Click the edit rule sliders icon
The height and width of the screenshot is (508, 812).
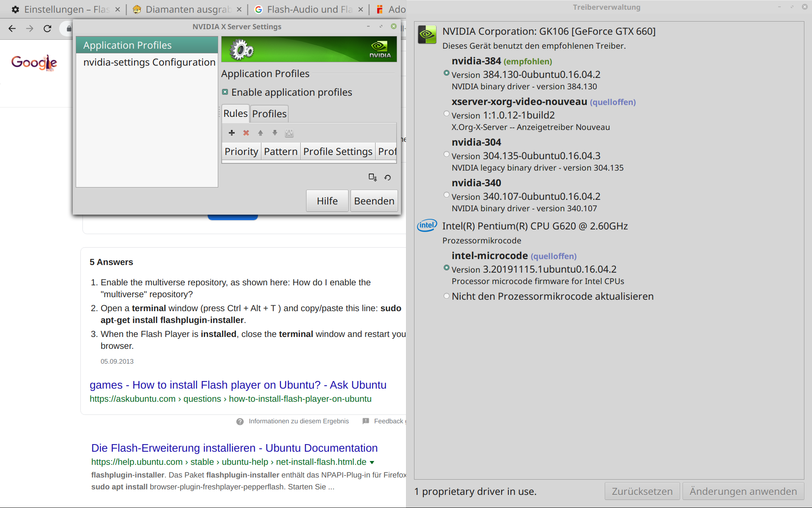(289, 133)
